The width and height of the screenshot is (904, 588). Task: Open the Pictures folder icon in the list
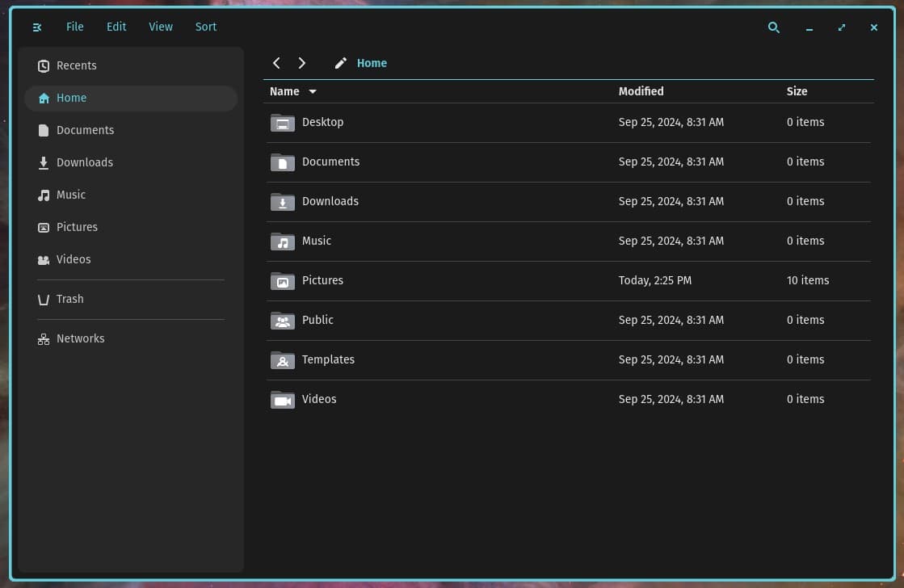coord(282,281)
